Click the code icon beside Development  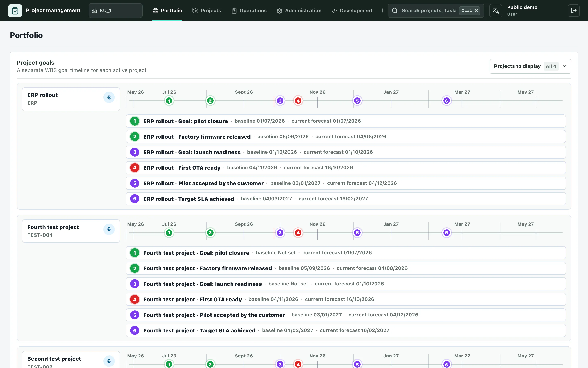334,10
